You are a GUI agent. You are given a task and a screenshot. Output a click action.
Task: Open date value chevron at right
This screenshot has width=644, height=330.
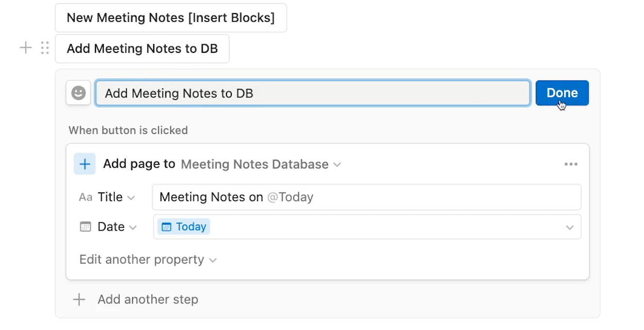pos(570,227)
